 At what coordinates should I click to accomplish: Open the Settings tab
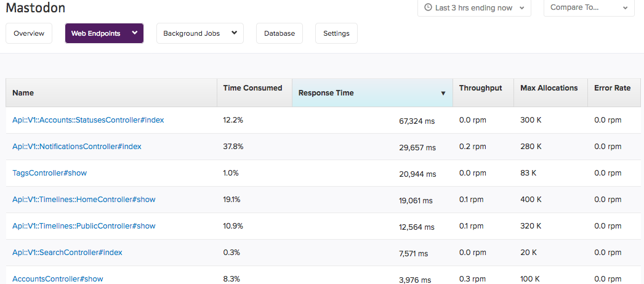(x=336, y=33)
